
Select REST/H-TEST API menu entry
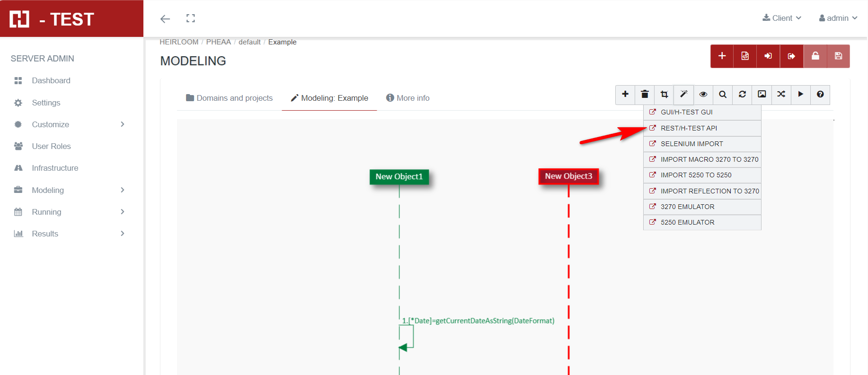689,128
